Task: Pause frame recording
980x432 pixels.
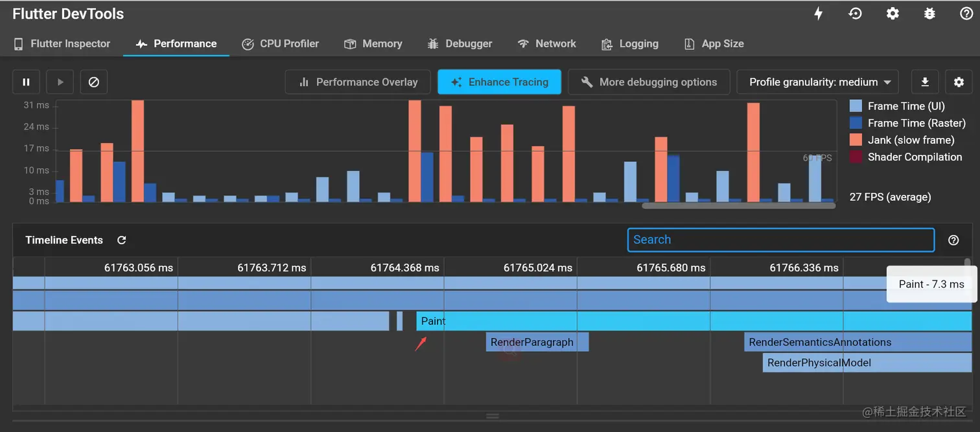Action: [x=27, y=82]
